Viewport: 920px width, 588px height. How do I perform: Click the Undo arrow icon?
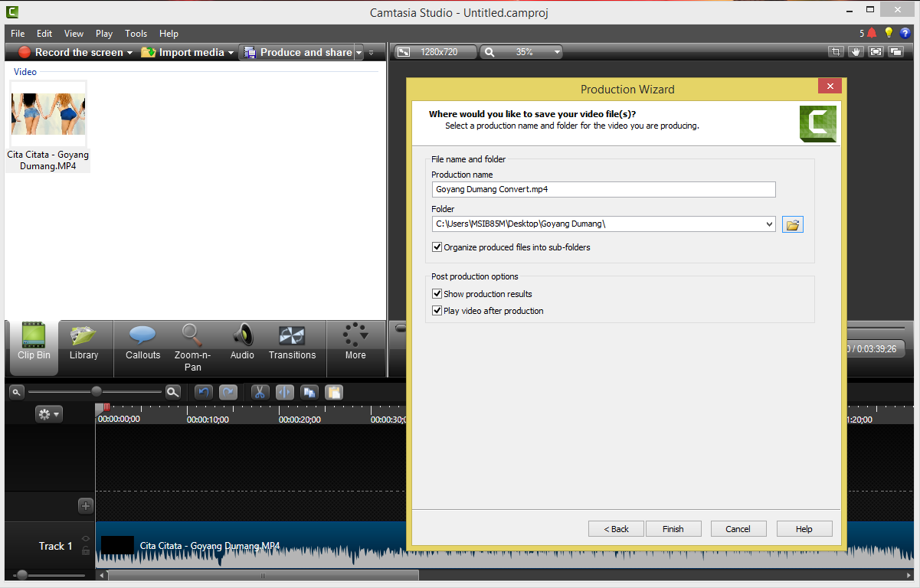click(203, 392)
